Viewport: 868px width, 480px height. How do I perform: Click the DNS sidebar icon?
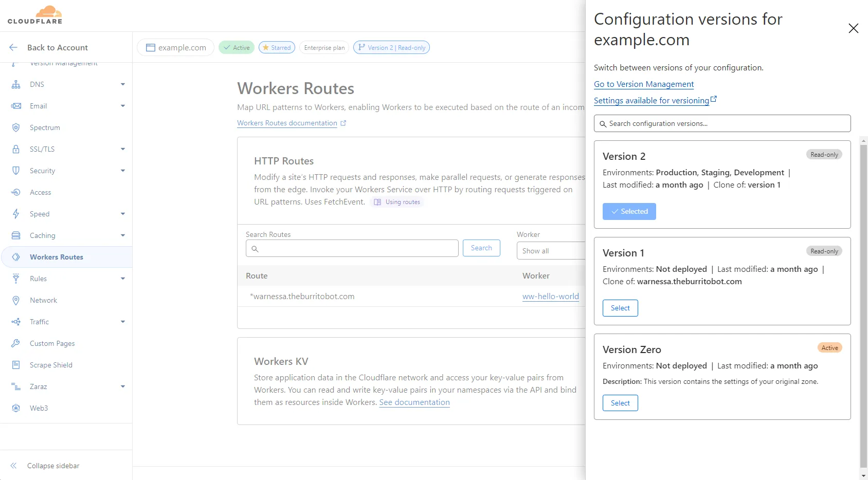pos(16,84)
